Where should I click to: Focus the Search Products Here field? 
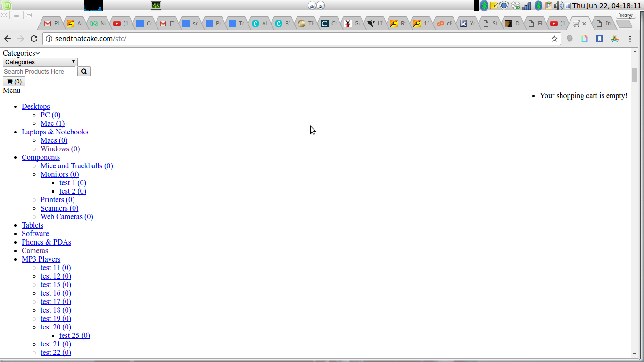tap(39, 71)
